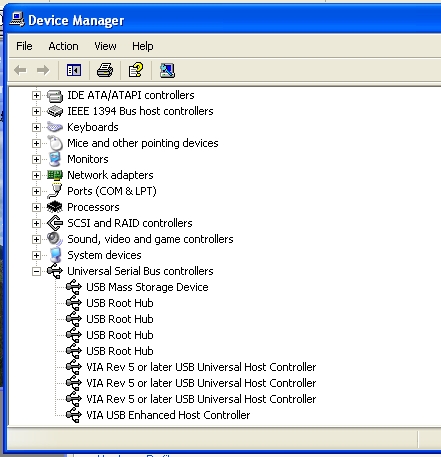
Task: Click the Ports (COM & LPT) icon
Action: coord(55,191)
